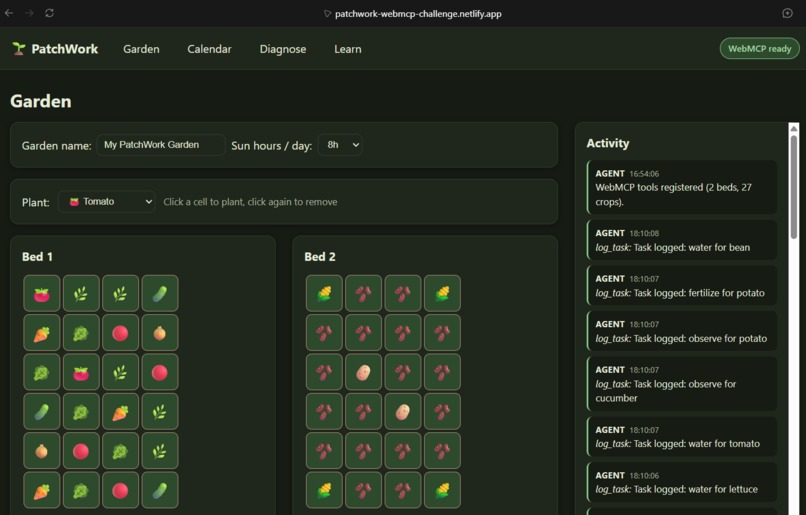Click the top-right corn cell in Bed 2
The width and height of the screenshot is (806, 515).
tap(443, 293)
